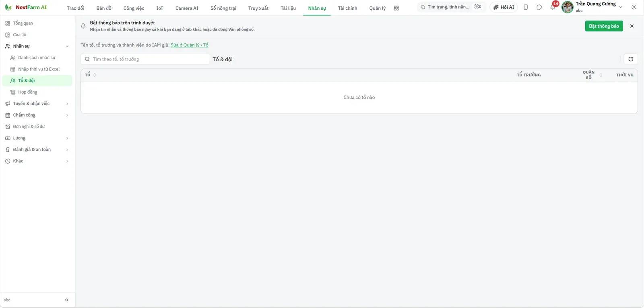644x308 pixels.
Task: Select Tổ & đội sidebar item
Action: [x=37, y=81]
